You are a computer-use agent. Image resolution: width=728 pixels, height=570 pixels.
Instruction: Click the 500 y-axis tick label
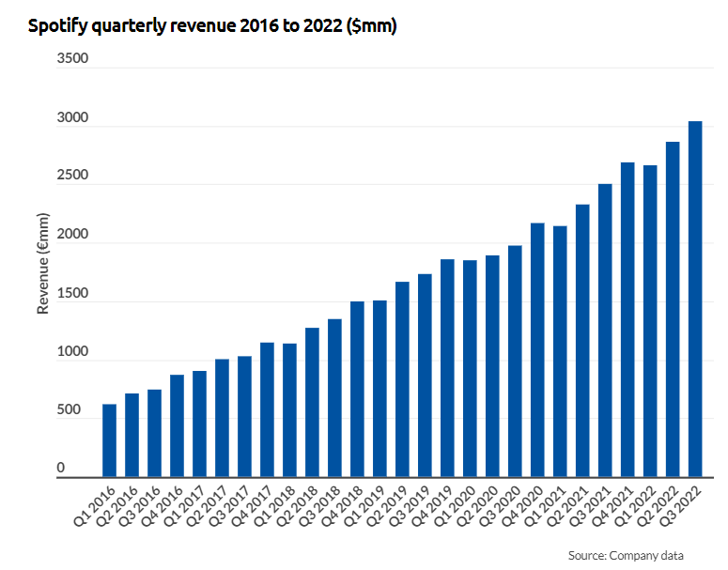(x=76, y=410)
